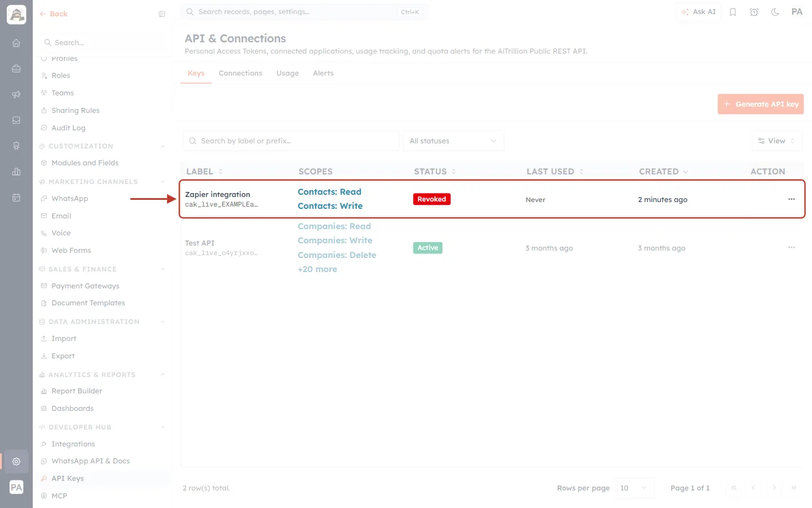
Task: Collapse the Marketing Channels section
Action: coord(163,182)
